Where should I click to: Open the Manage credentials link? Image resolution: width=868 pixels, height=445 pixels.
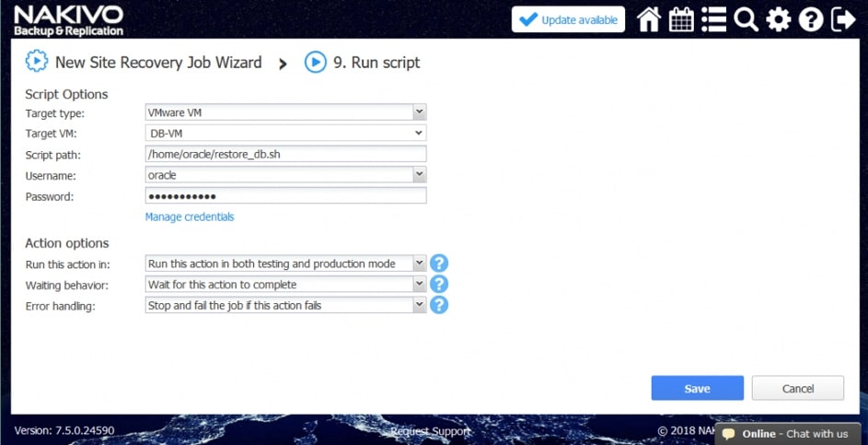pyautogui.click(x=190, y=217)
